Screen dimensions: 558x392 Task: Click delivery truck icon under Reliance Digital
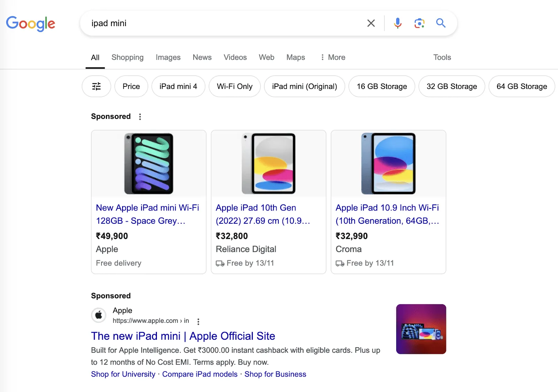coord(220,263)
